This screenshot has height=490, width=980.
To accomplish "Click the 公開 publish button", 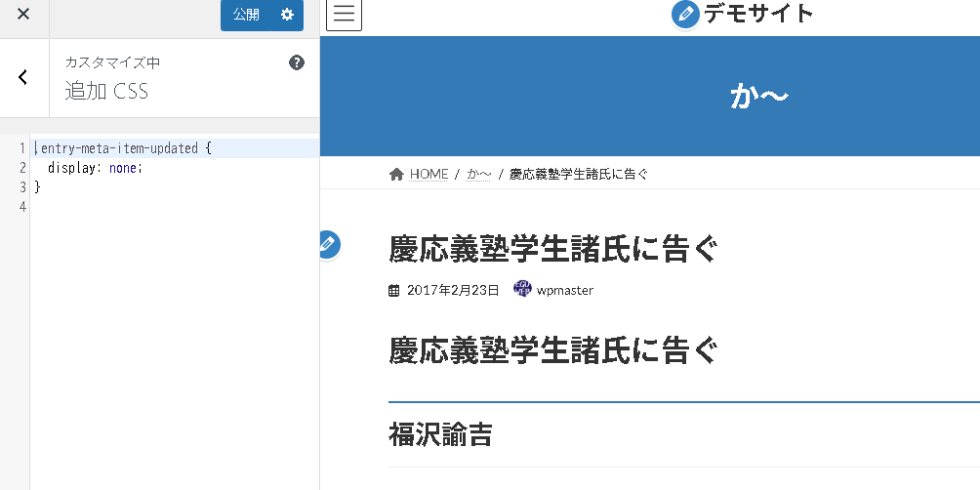I will [246, 15].
